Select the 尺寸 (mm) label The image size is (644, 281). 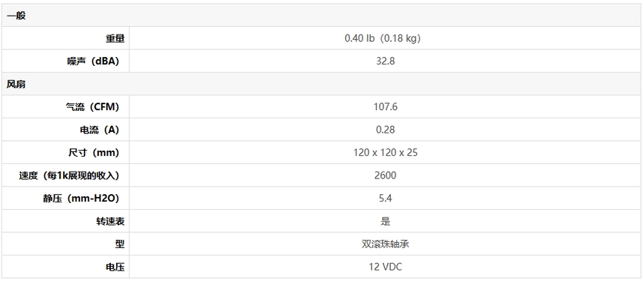94,153
